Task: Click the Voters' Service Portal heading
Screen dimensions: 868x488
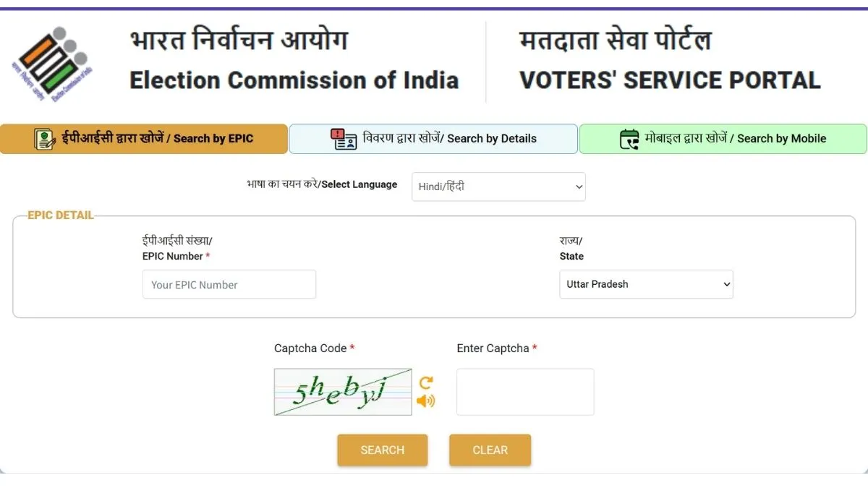Action: coord(670,80)
